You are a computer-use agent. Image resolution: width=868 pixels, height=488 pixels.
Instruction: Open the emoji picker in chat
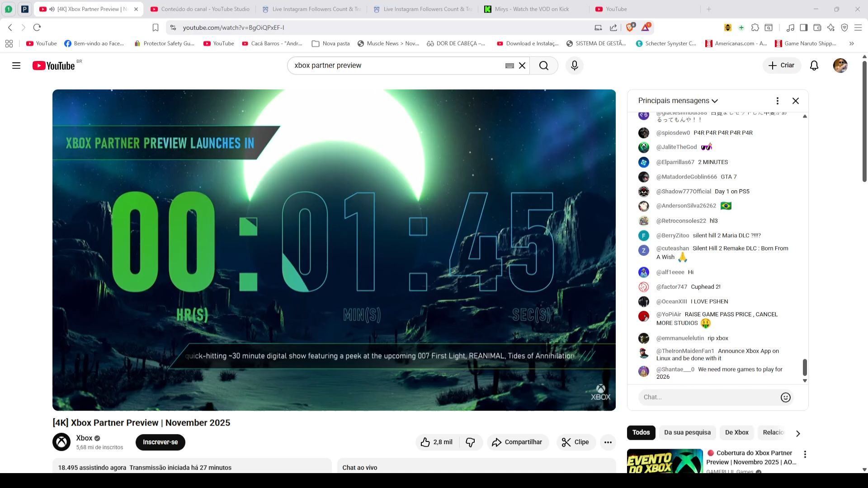[x=785, y=397]
